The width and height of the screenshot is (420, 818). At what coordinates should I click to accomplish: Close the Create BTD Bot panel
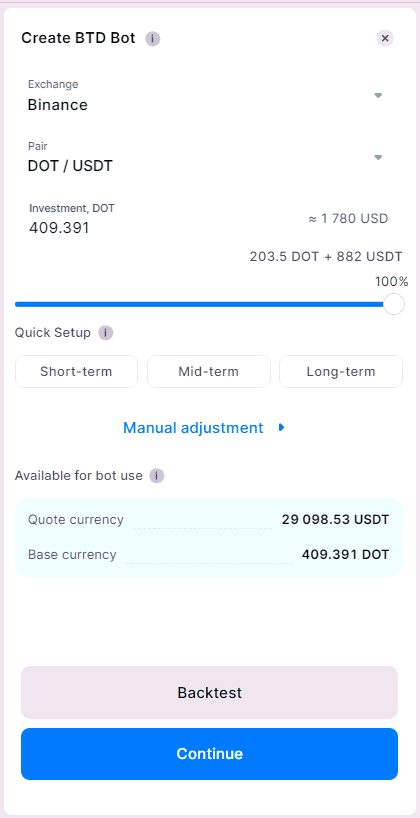pyautogui.click(x=385, y=38)
